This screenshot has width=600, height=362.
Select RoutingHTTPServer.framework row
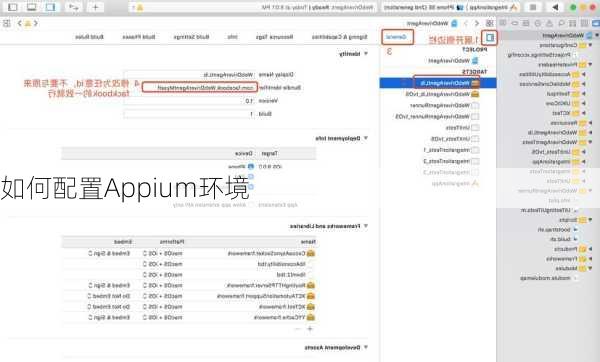click(x=189, y=285)
